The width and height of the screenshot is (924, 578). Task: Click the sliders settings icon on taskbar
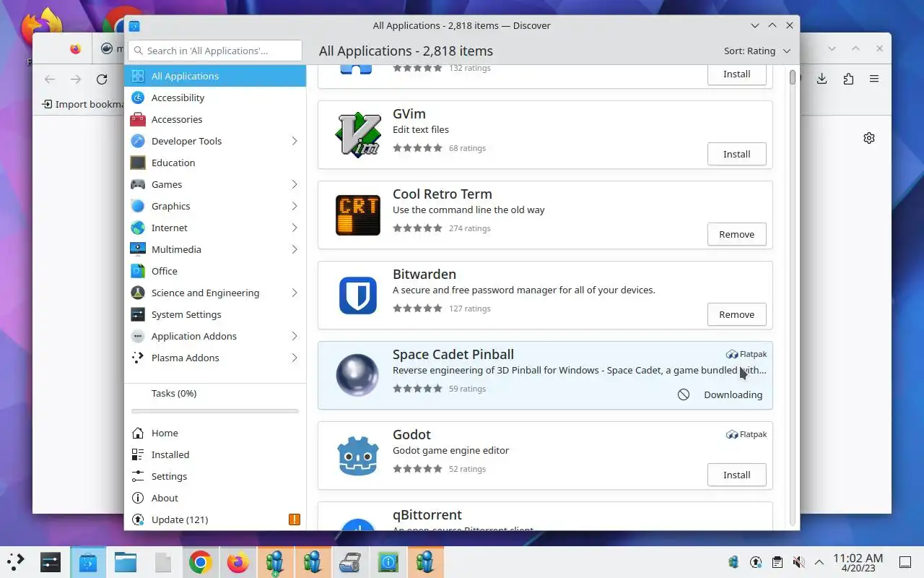click(50, 561)
